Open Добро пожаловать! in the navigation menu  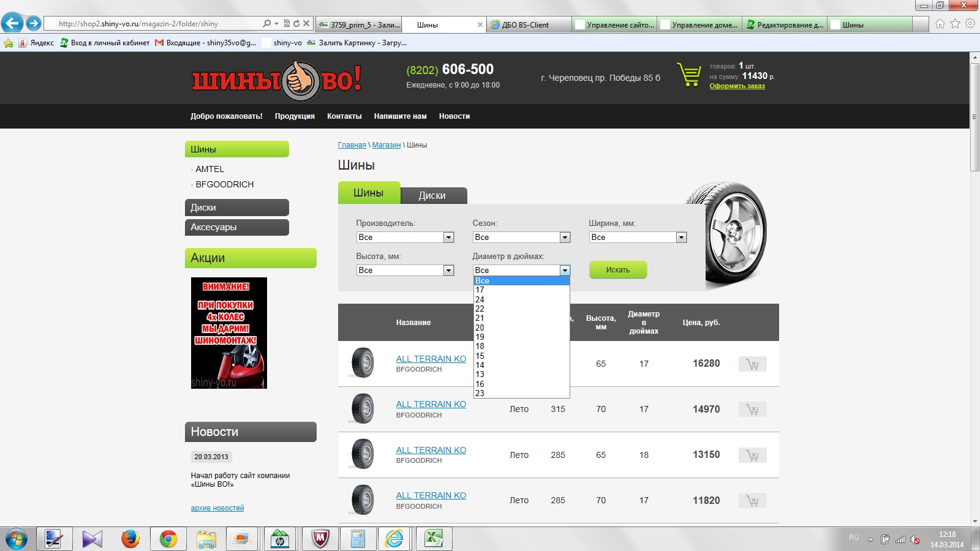227,116
